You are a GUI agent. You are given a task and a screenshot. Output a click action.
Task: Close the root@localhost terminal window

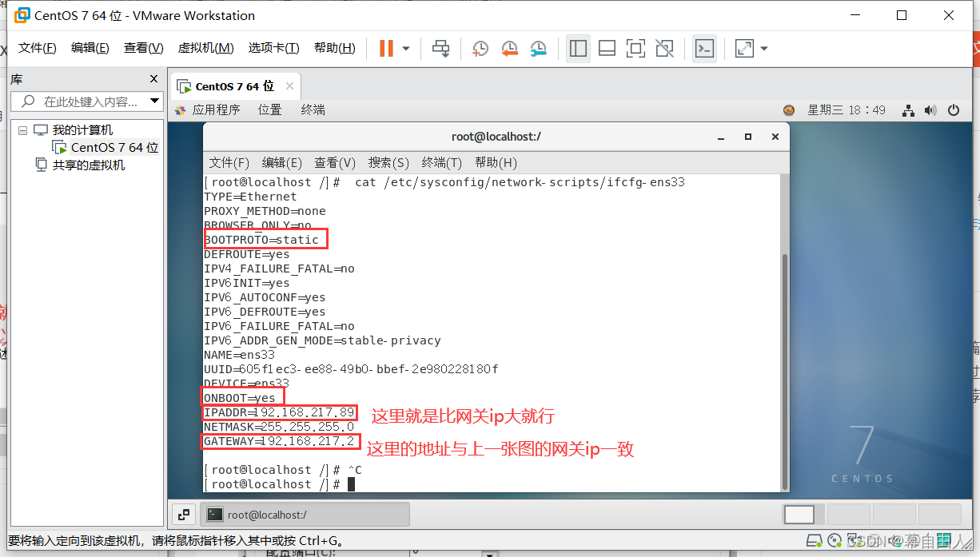point(775,137)
